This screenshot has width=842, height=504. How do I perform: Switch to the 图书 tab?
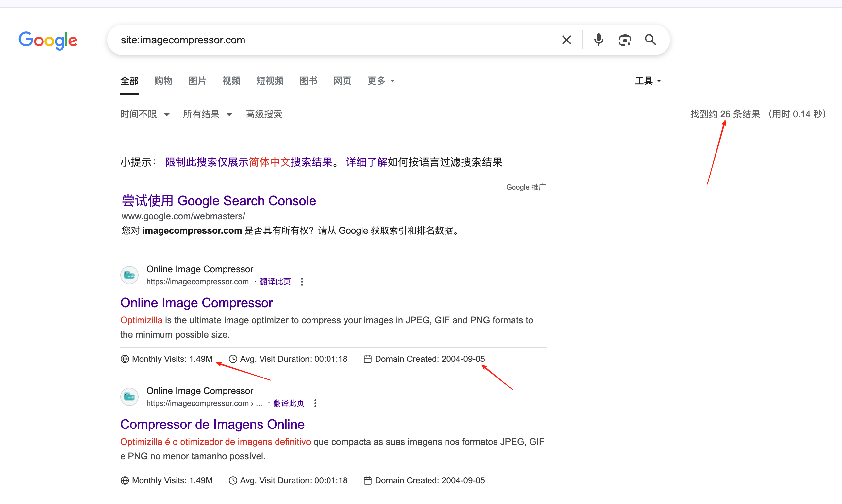pyautogui.click(x=309, y=81)
